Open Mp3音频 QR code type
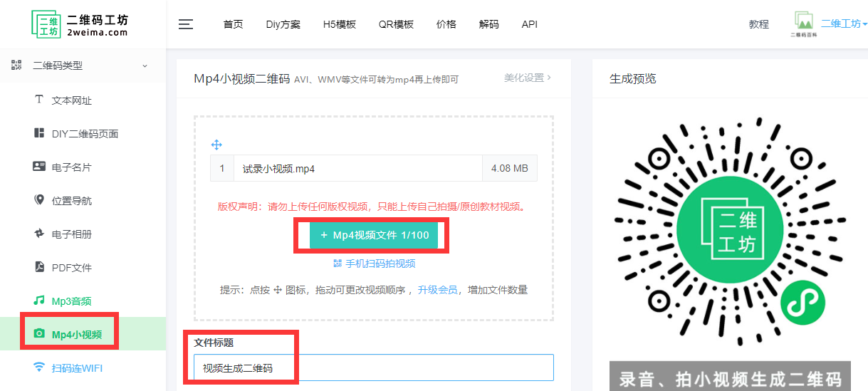The image size is (868, 391). click(x=71, y=301)
